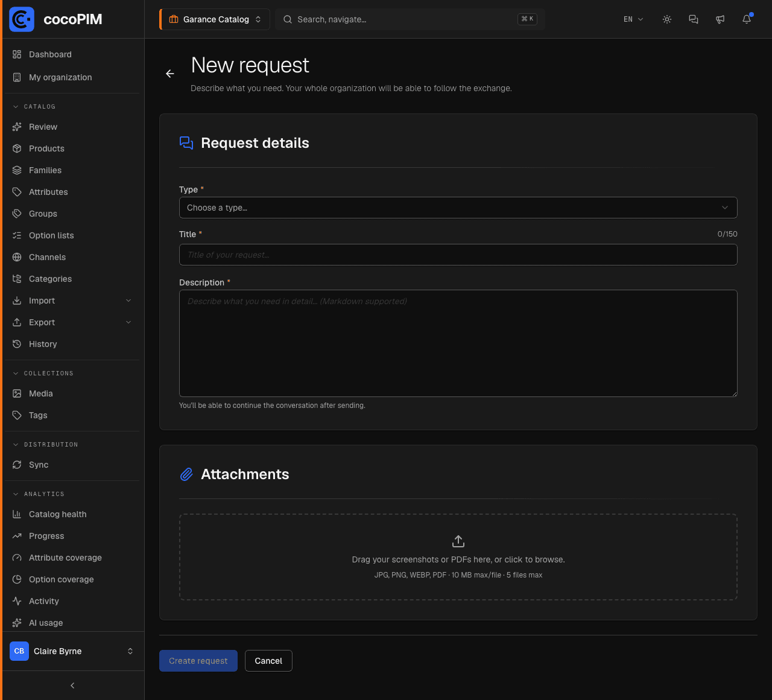Open History in the sidebar

[72, 344]
